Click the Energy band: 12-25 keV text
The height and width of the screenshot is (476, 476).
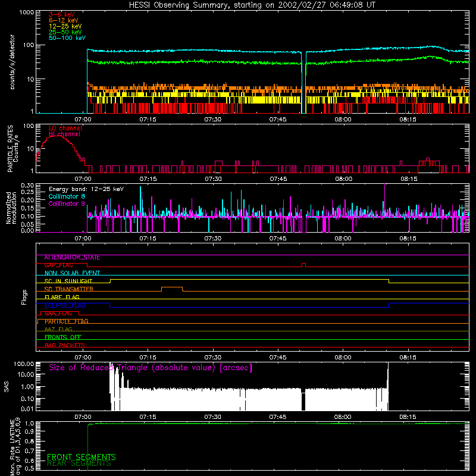86,189
